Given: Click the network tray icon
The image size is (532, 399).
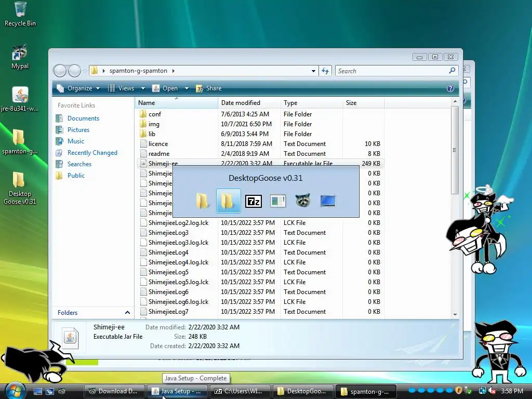Looking at the screenshot, I should pos(482,391).
